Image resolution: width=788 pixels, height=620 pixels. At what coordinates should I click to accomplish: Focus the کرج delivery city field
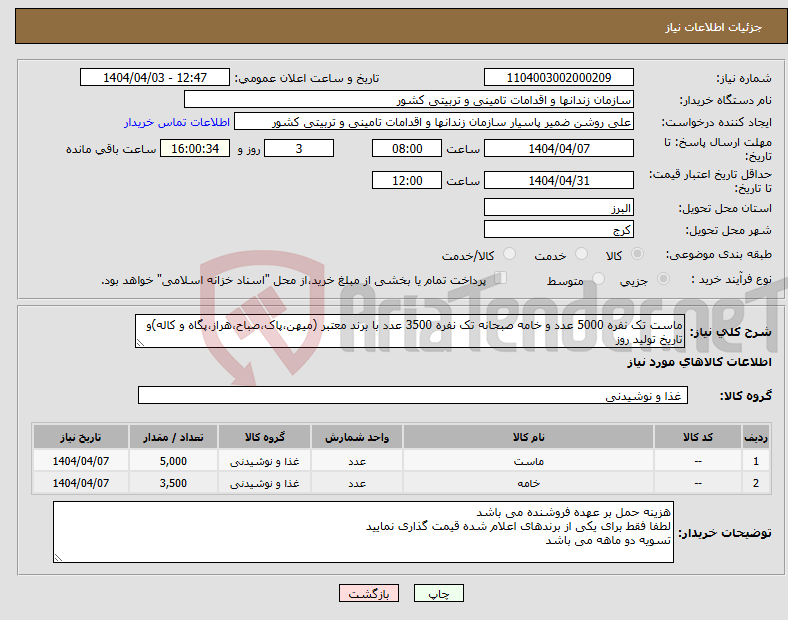pyautogui.click(x=558, y=229)
